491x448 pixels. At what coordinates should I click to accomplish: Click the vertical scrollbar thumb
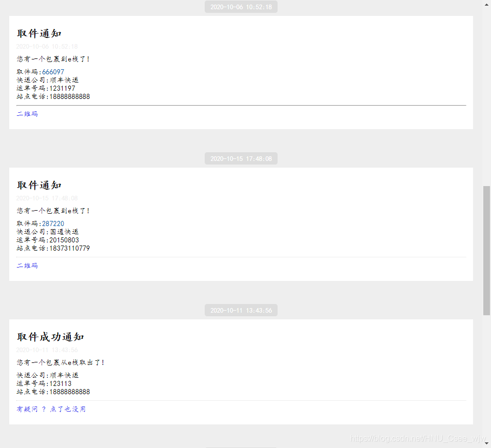pyautogui.click(x=486, y=250)
